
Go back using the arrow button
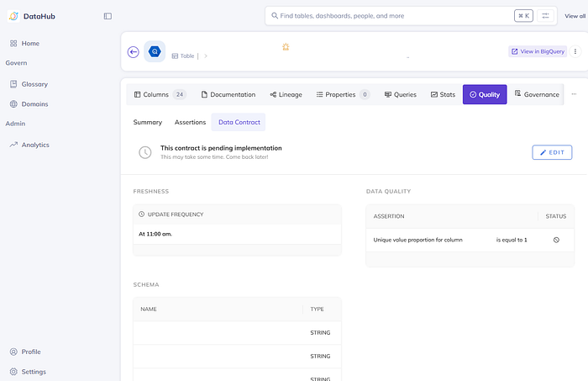click(133, 52)
